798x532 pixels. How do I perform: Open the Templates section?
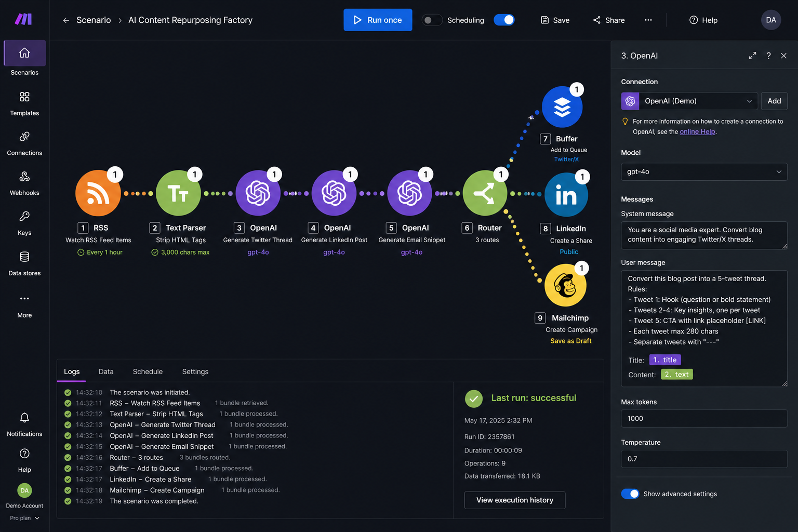[x=24, y=103]
